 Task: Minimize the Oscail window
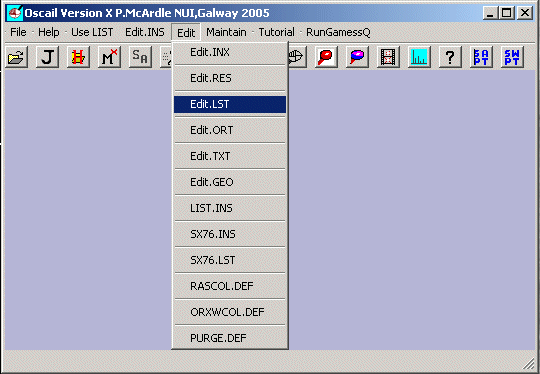(x=491, y=13)
